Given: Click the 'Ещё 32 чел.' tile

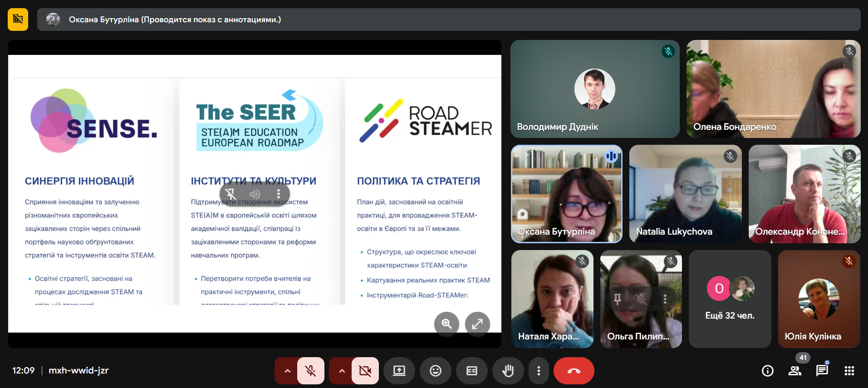Looking at the screenshot, I should click(x=730, y=299).
